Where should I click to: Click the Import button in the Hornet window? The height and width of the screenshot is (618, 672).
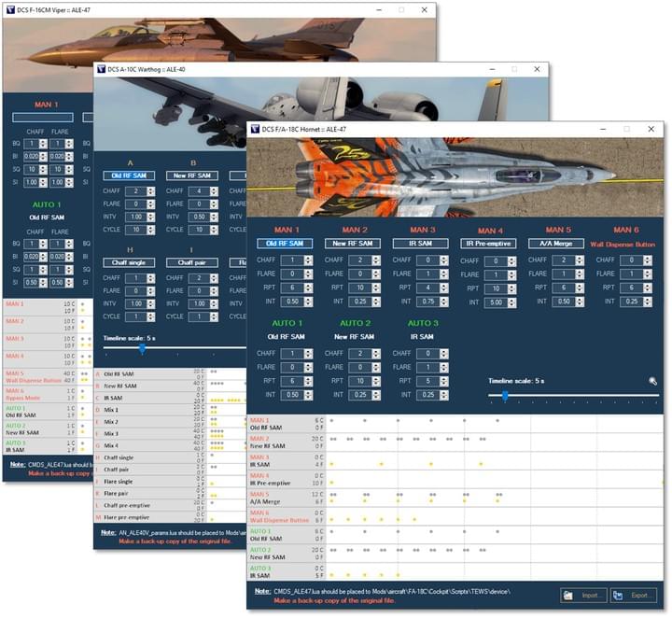pyautogui.click(x=583, y=596)
